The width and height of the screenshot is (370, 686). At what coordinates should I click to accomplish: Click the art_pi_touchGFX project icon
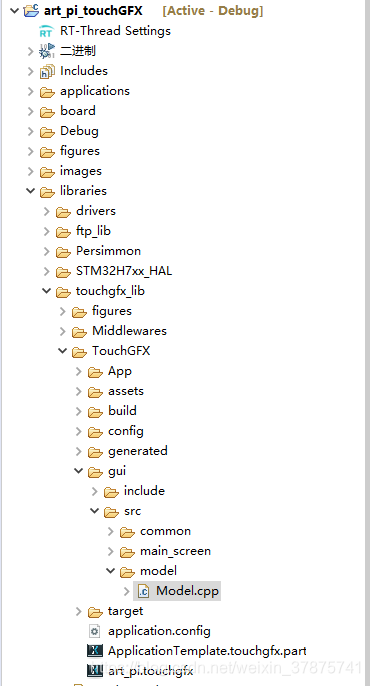[31, 11]
